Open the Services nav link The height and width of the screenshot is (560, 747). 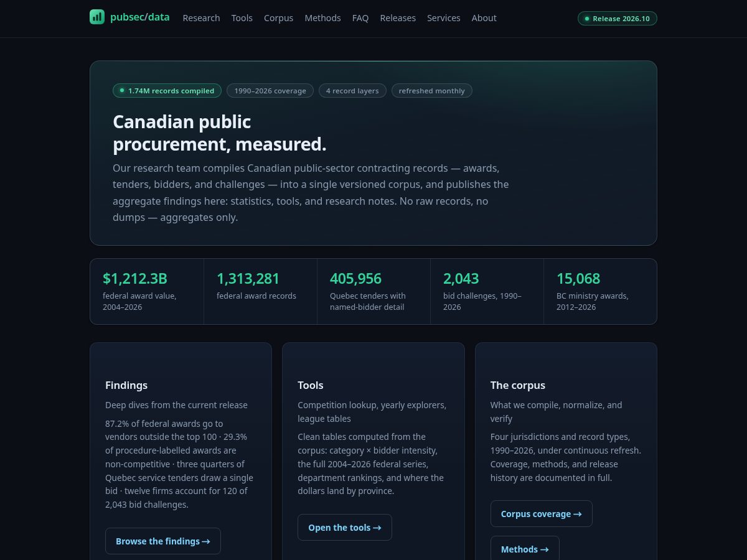pos(444,18)
